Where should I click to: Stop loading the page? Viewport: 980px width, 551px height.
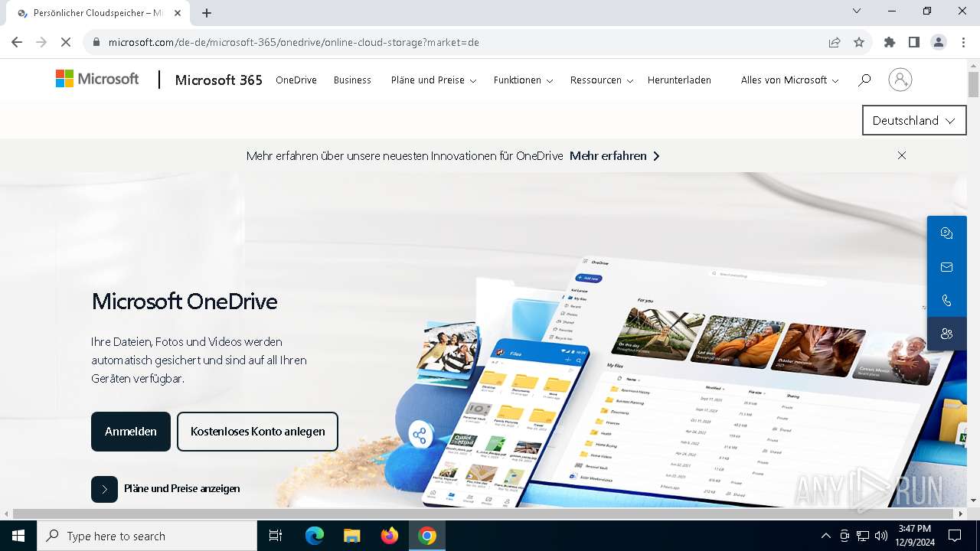pos(67,42)
